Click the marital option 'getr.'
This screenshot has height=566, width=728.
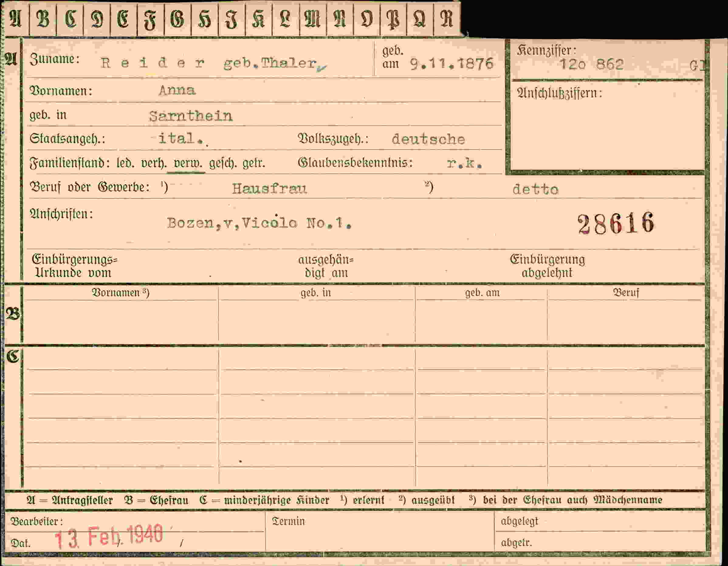(x=254, y=163)
